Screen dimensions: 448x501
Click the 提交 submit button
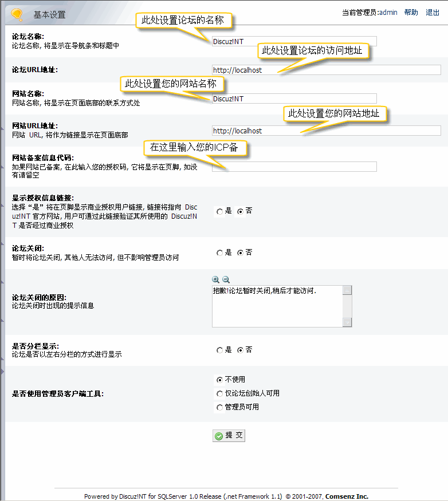pyautogui.click(x=229, y=436)
